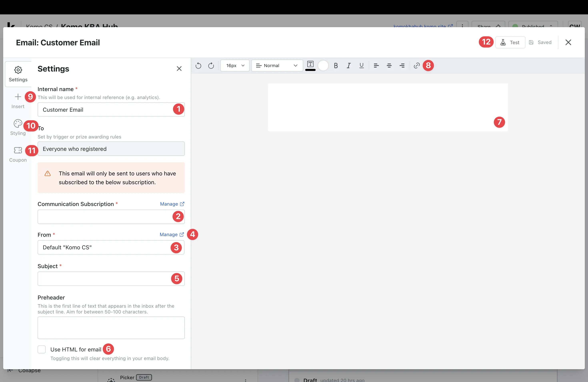Toggle italic formatting

coord(349,66)
